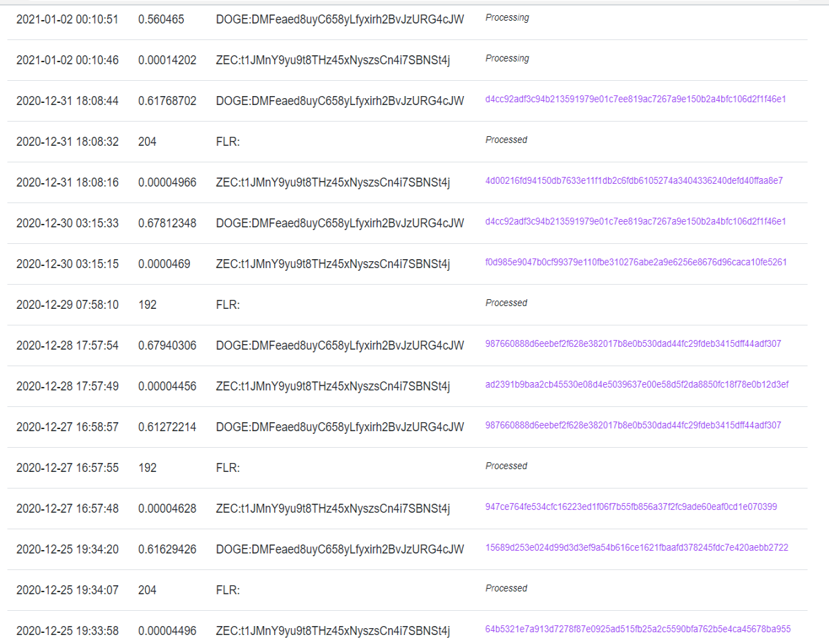The image size is (829, 644).
Task: Click the amount 0.61629426
Action: pos(167,549)
